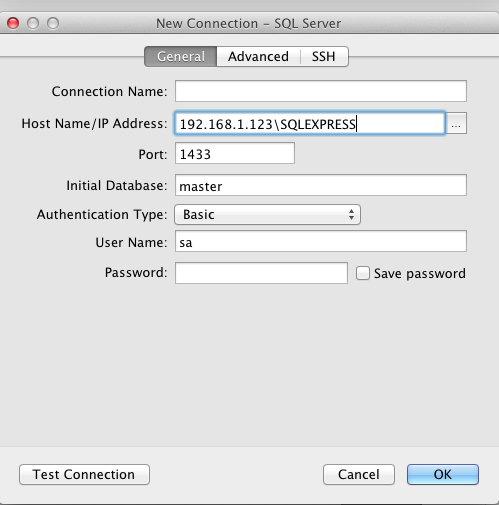The height and width of the screenshot is (505, 499).
Task: Close the dialog with the red button
Action: [13, 23]
